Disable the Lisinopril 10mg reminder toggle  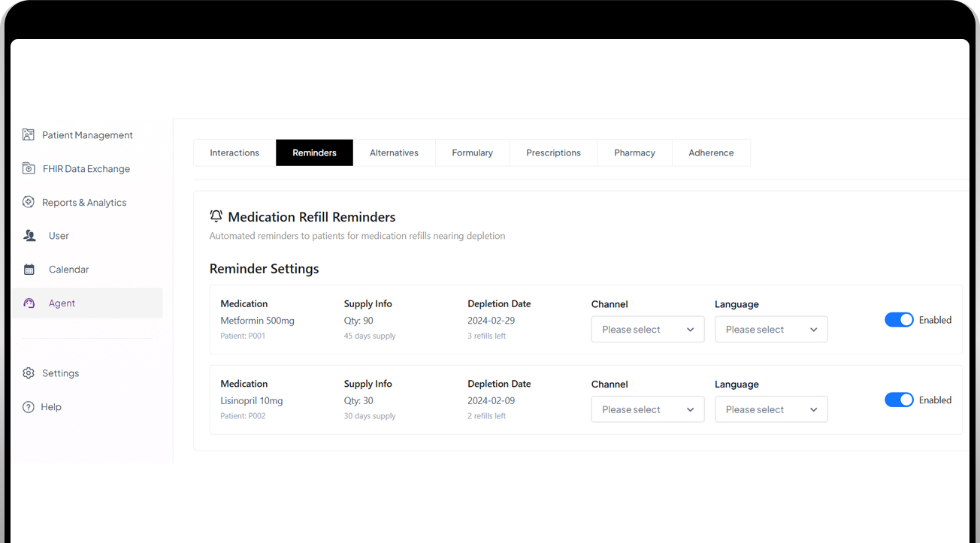click(x=899, y=400)
